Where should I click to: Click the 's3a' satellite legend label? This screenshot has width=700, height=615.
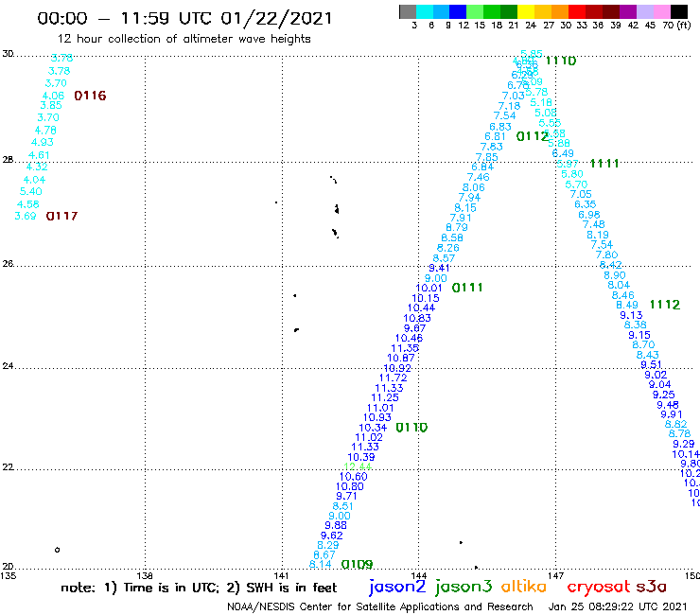tap(651, 587)
